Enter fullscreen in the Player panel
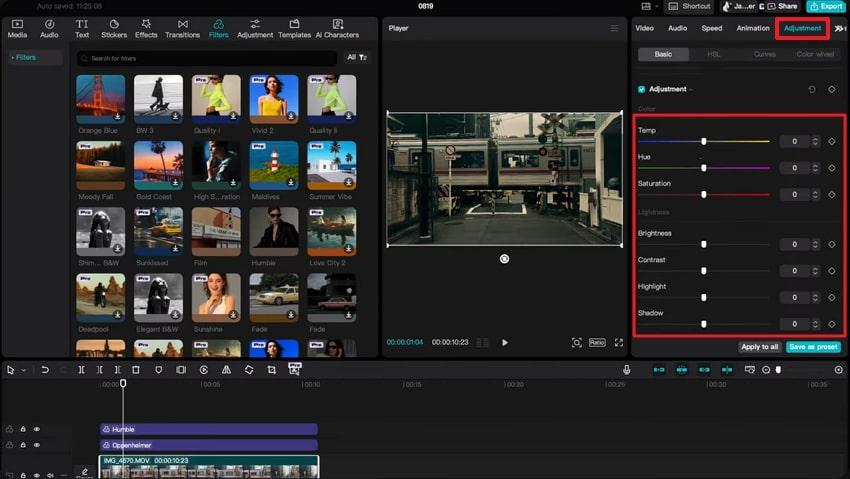This screenshot has width=850, height=479. pos(619,342)
